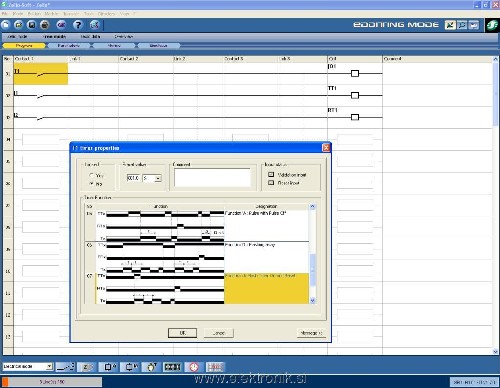Click the Open file toolbar icon
This screenshot has width=500, height=388.
click(x=19, y=25)
